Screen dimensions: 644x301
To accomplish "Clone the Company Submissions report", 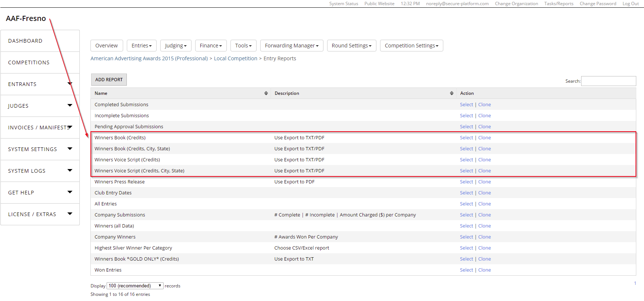I will (484, 215).
